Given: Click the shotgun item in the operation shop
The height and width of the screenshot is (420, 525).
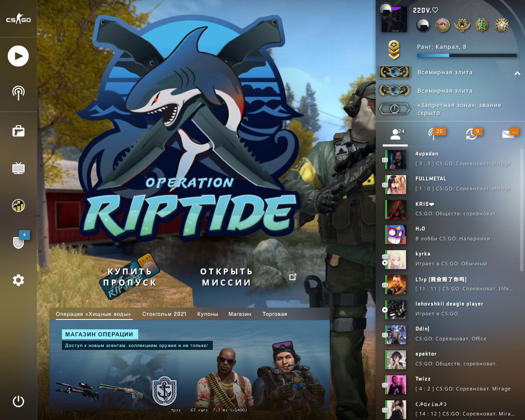Looking at the screenshot, I should tap(121, 390).
